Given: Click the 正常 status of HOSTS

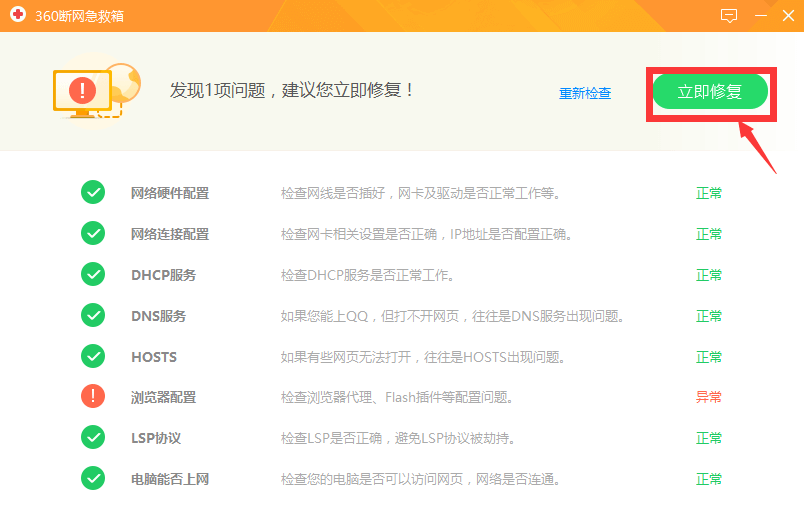Looking at the screenshot, I should (709, 357).
